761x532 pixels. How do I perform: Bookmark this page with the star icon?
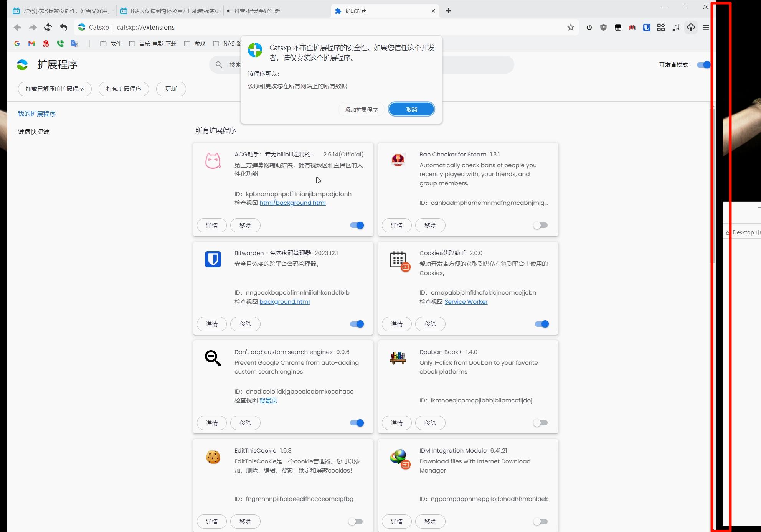571,27
